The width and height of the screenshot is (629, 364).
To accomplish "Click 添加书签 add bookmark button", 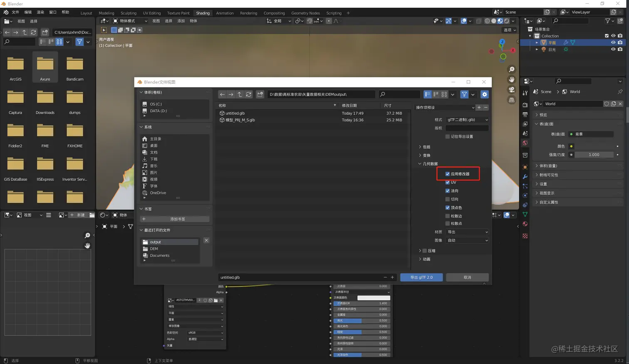I will point(175,219).
